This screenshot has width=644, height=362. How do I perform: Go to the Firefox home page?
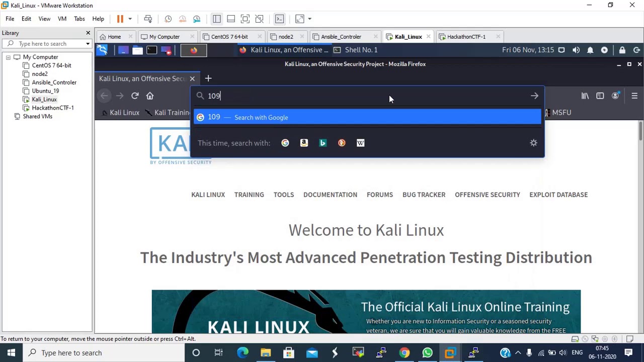[x=150, y=96]
